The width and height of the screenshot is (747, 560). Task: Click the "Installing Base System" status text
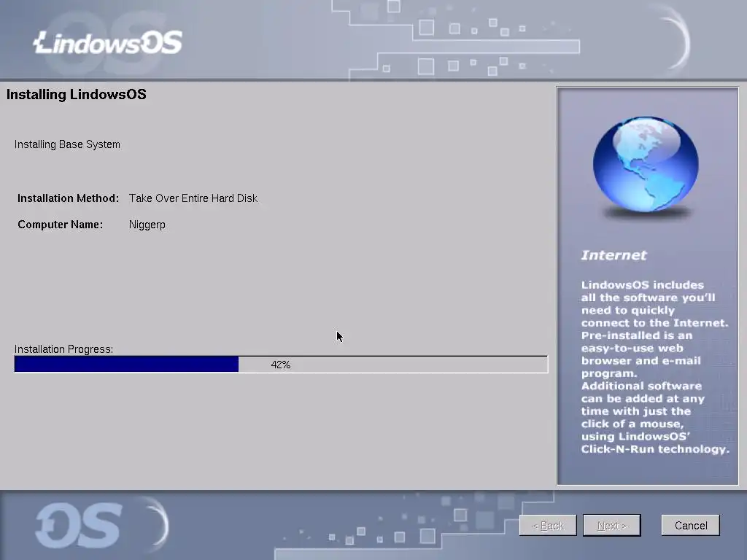coord(67,144)
